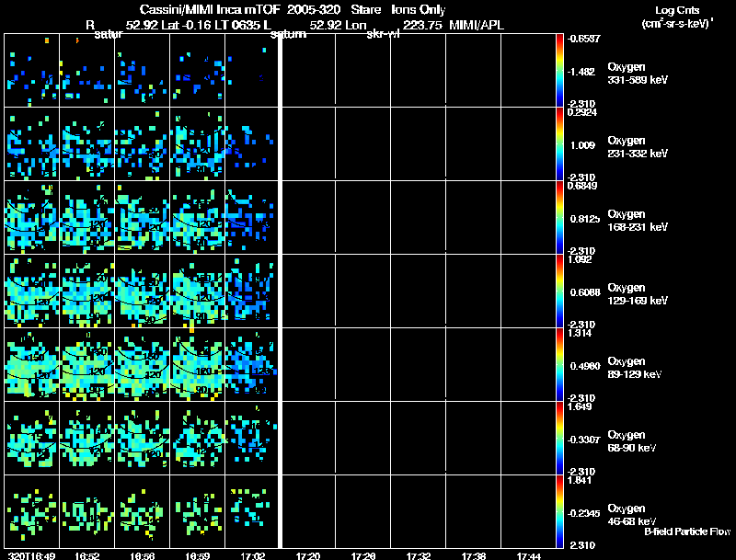736x560 pixels.
Task: Click the 17:20 time axis label
Action: pyautogui.click(x=307, y=555)
